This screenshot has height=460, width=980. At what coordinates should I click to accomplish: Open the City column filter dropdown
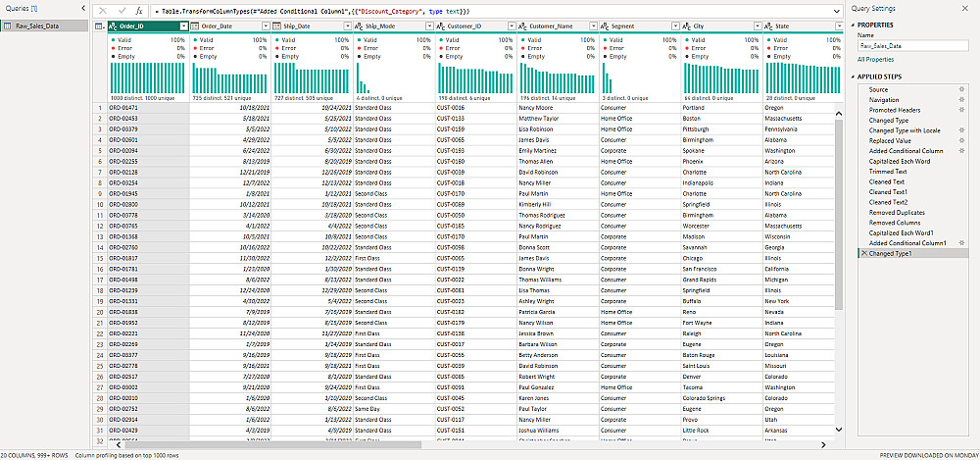[757, 26]
